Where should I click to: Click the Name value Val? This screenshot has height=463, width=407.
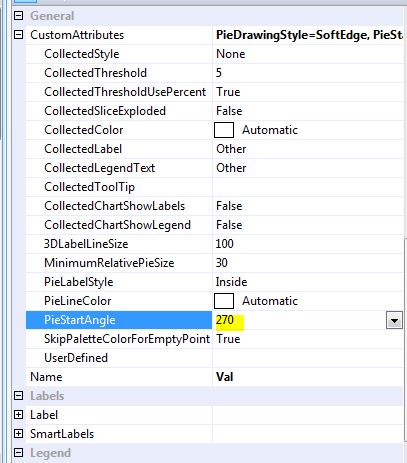pos(225,377)
